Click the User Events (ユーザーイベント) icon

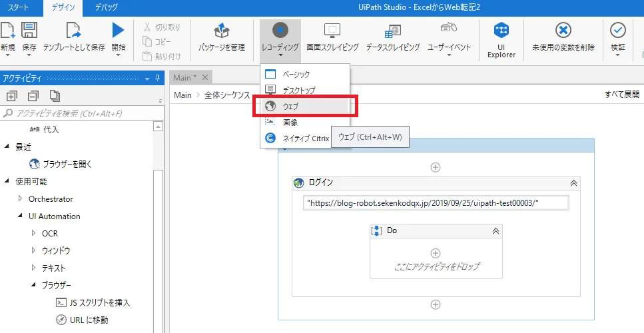coord(448,29)
